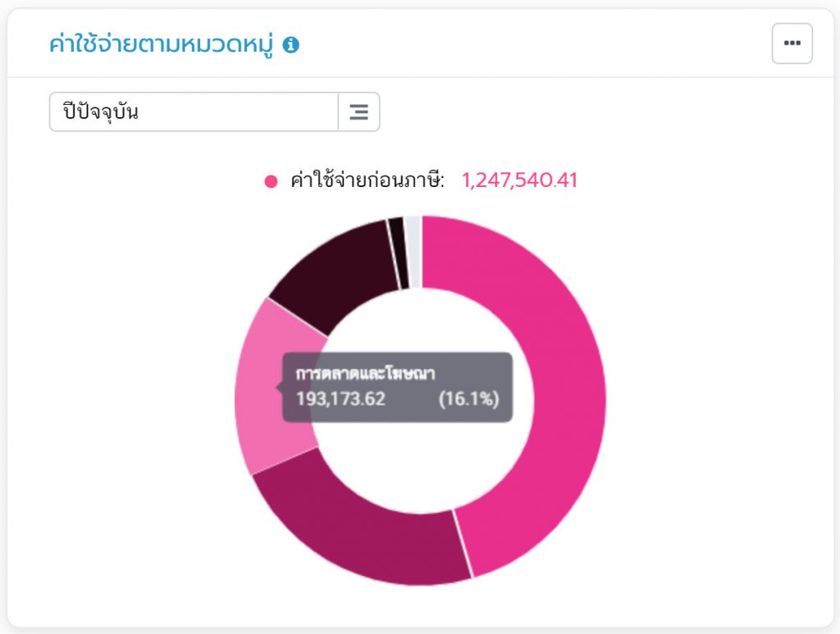This screenshot has width=840, height=634.
Task: Click the card header bar area
Action: [x=420, y=43]
